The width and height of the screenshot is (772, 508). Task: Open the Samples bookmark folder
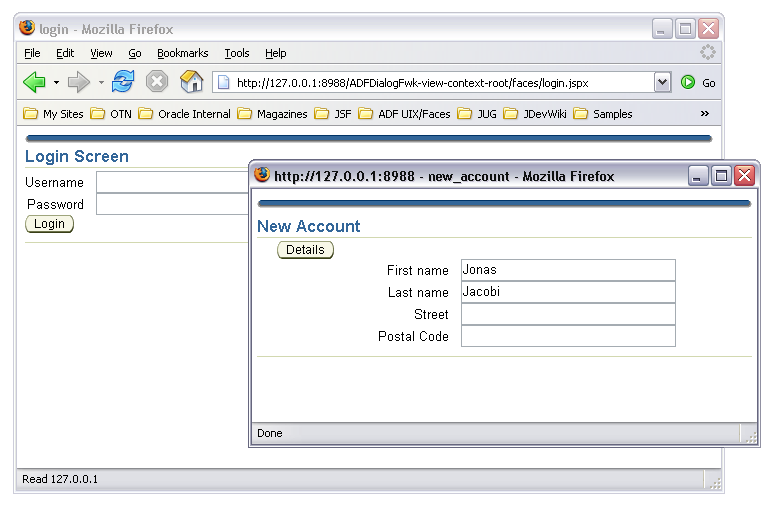coord(603,114)
